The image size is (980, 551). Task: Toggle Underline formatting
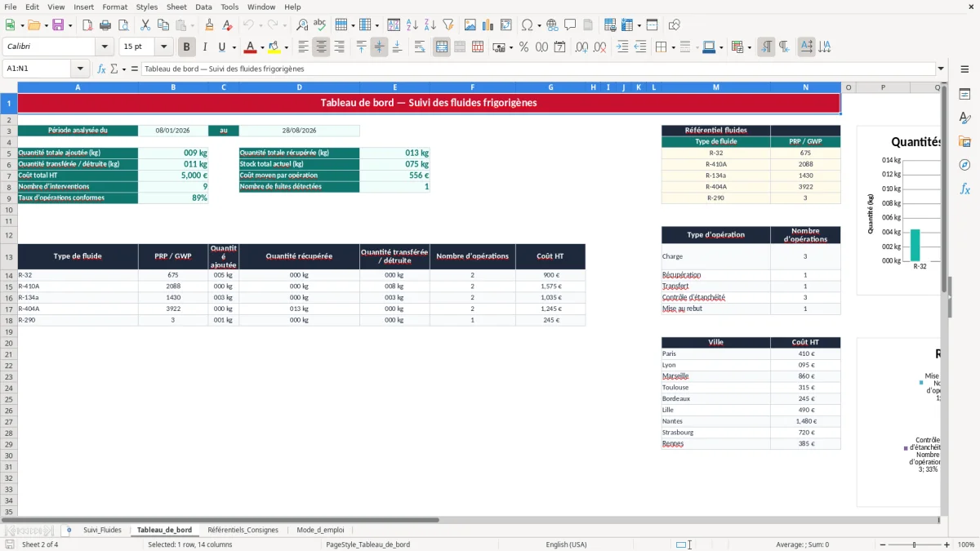click(x=222, y=47)
